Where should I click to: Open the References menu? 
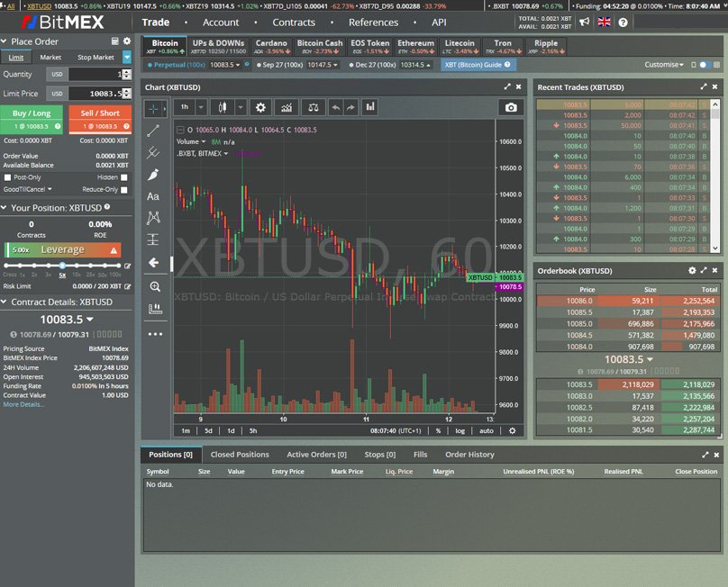(x=373, y=23)
